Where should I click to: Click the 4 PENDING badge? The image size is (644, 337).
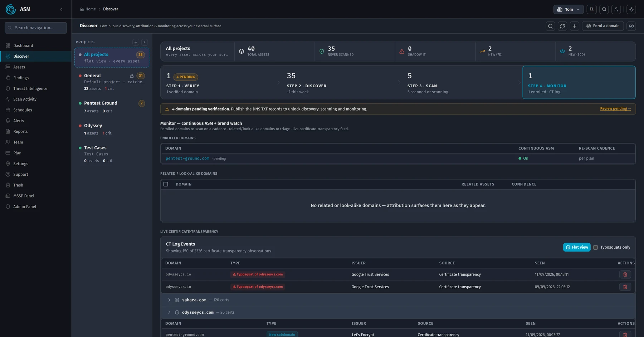pos(186,77)
